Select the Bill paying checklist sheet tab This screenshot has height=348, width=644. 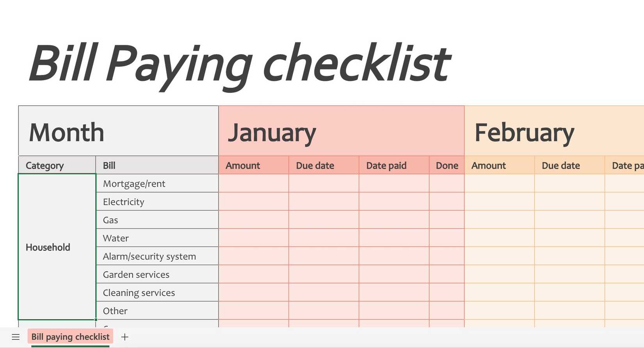click(70, 336)
